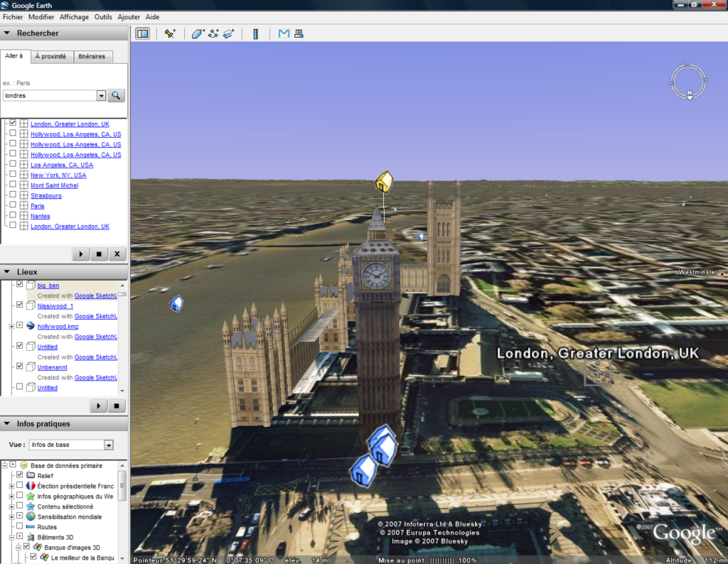Select the Add Image Overlay tool
The height and width of the screenshot is (564, 728).
(x=229, y=33)
